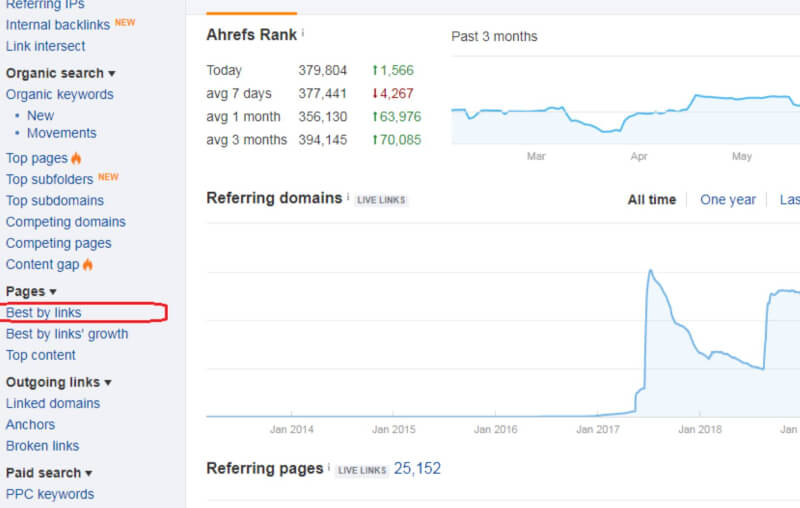
Task: Open Organic keywords report
Action: pyautogui.click(x=60, y=94)
